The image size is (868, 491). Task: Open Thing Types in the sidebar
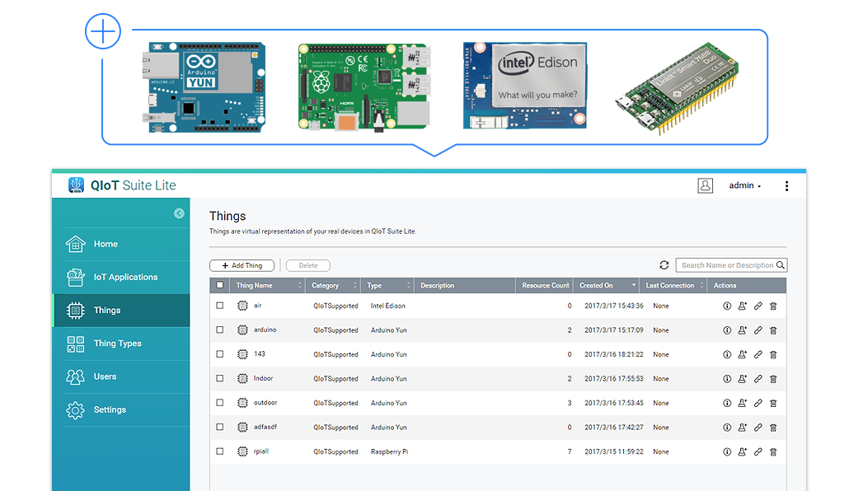pos(122,344)
